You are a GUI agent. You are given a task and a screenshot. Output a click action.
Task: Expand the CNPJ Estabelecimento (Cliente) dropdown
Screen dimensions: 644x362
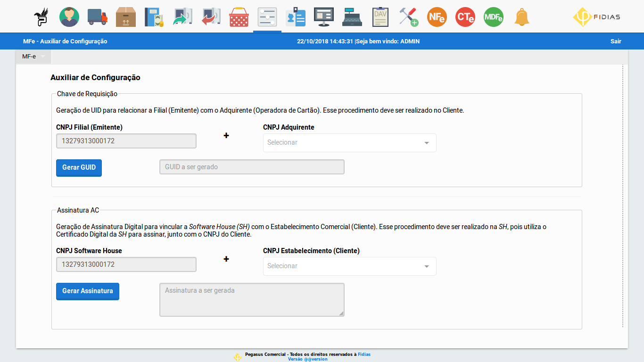[349, 266]
